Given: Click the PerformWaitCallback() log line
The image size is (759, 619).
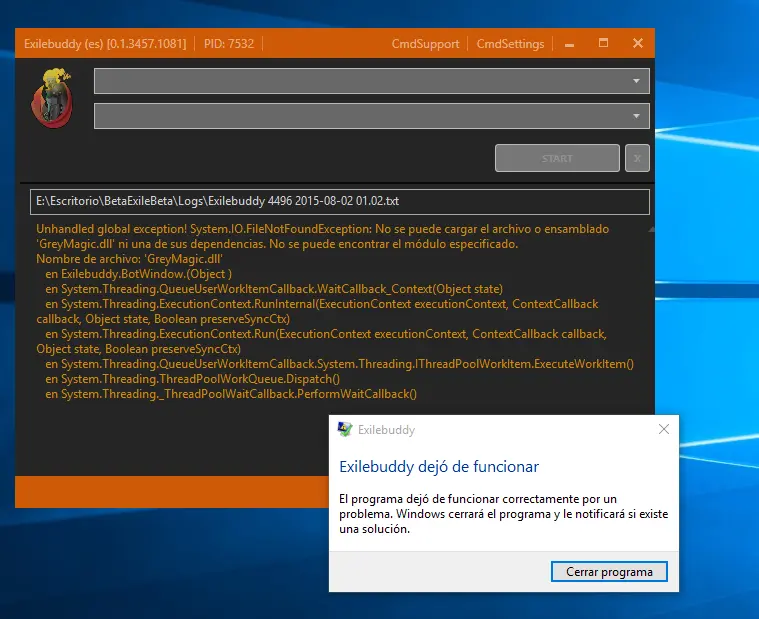Looking at the screenshot, I should (231, 394).
